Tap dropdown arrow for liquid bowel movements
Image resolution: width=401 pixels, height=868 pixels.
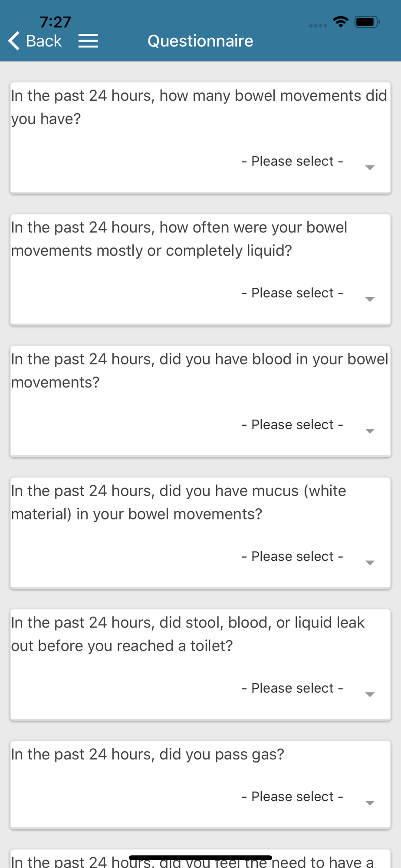click(x=370, y=299)
